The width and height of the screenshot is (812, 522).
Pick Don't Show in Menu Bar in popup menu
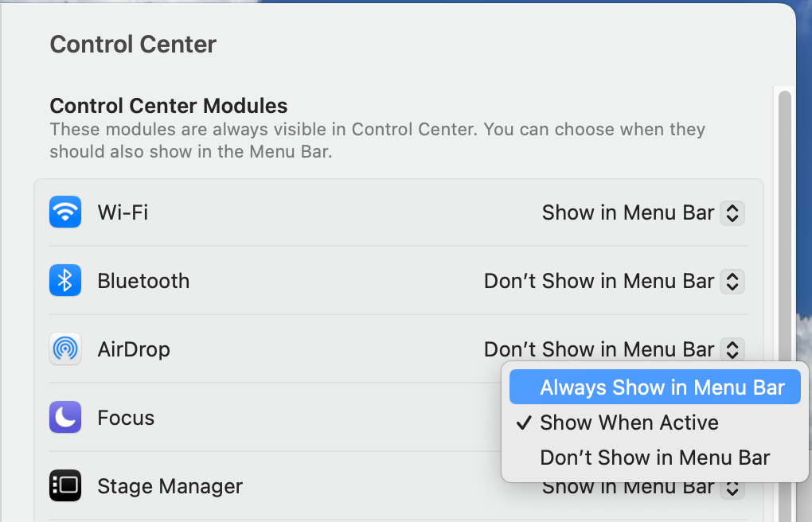point(654,458)
